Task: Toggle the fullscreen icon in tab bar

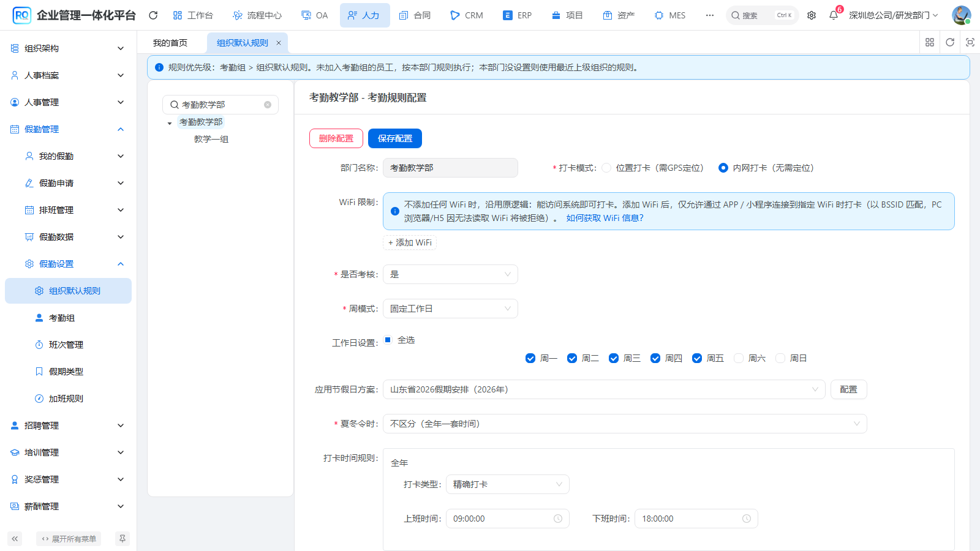Action: (970, 42)
